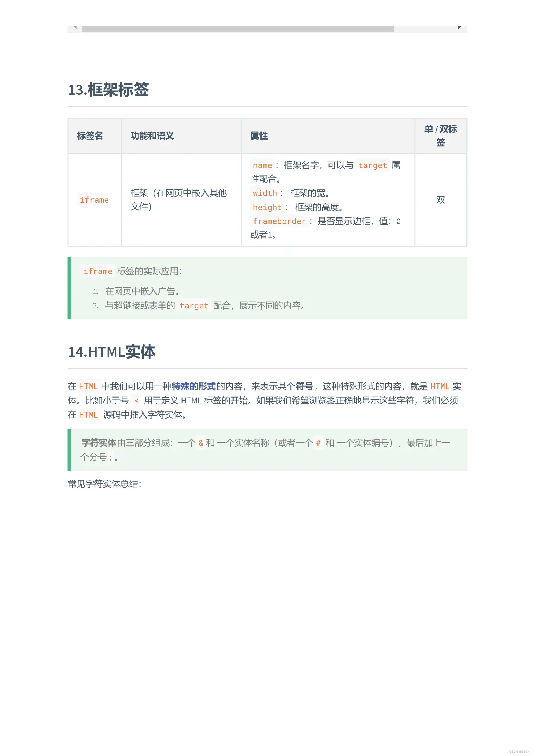Click the text 常见字符实体总结:
Screen dimensions: 534x756
point(105,484)
